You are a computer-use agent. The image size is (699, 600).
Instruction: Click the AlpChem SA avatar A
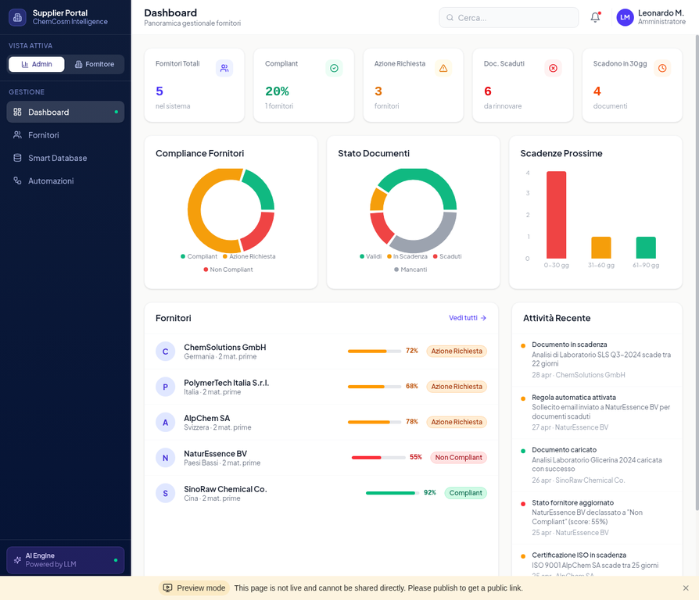[x=165, y=422]
